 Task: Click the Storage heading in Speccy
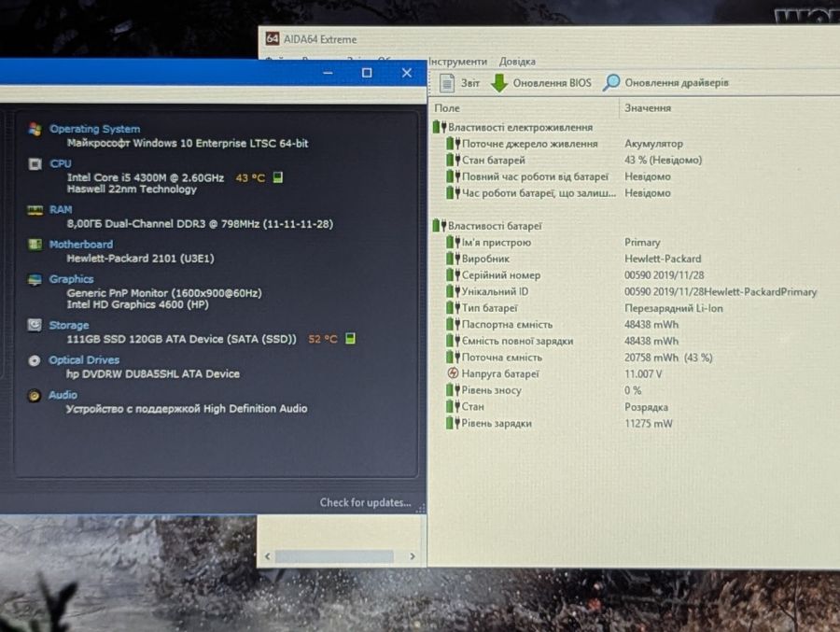(69, 326)
